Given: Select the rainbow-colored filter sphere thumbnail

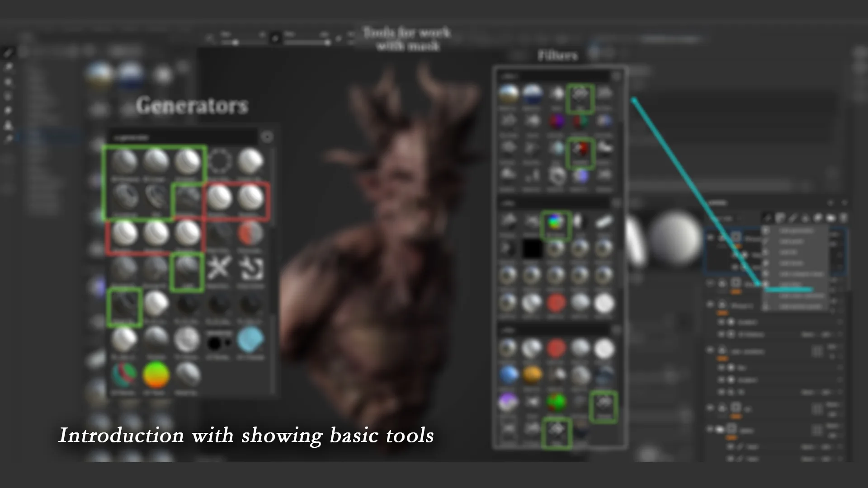Looking at the screenshot, I should click(x=555, y=222).
